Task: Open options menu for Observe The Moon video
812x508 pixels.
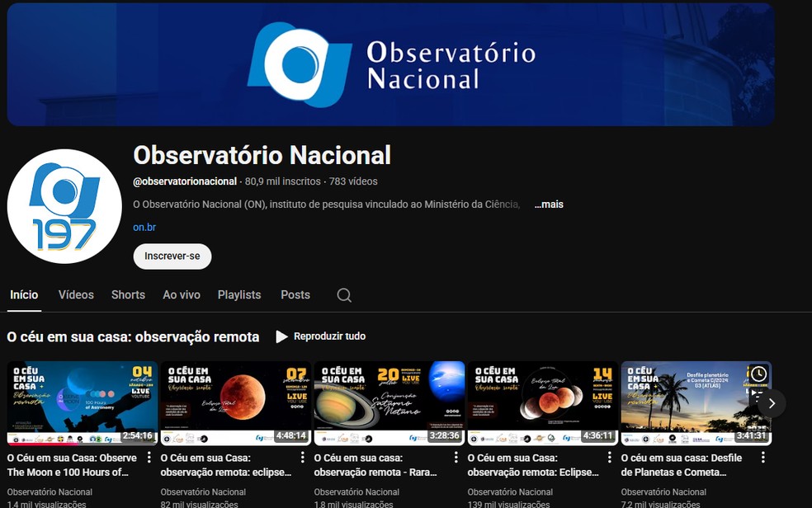Action: pos(149,458)
